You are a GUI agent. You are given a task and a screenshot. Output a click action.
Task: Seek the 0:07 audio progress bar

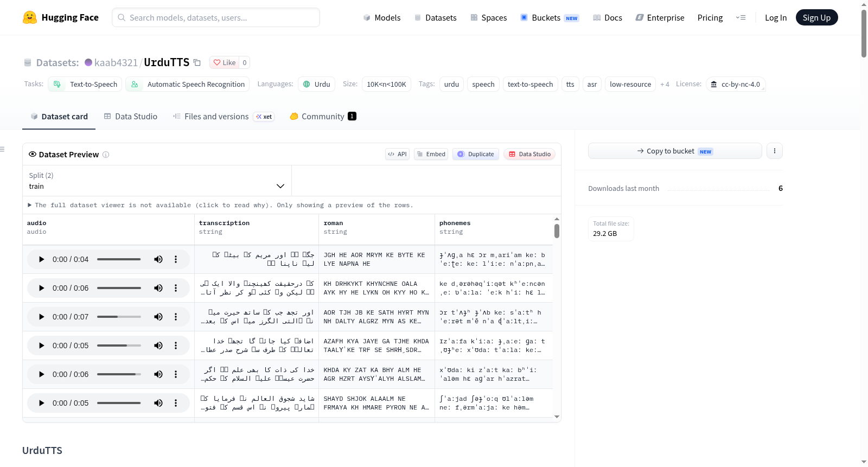[119, 317]
